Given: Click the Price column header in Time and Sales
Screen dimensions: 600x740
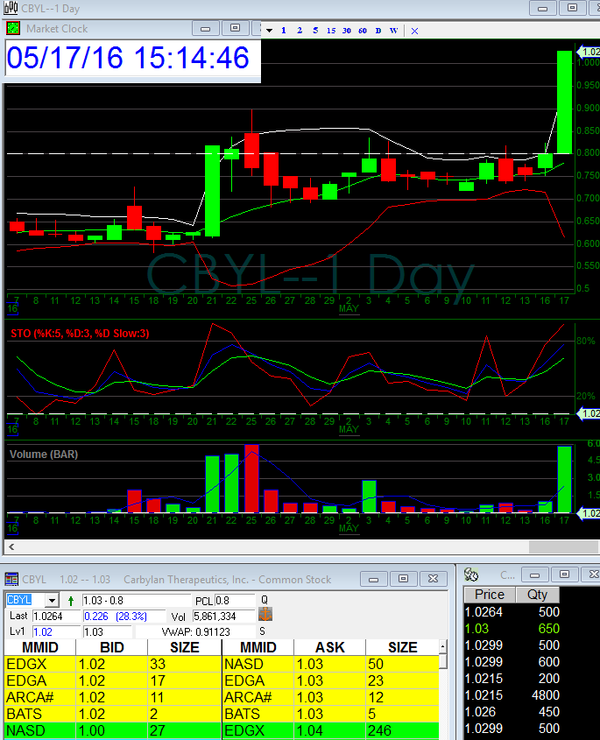Looking at the screenshot, I should click(x=490, y=595).
